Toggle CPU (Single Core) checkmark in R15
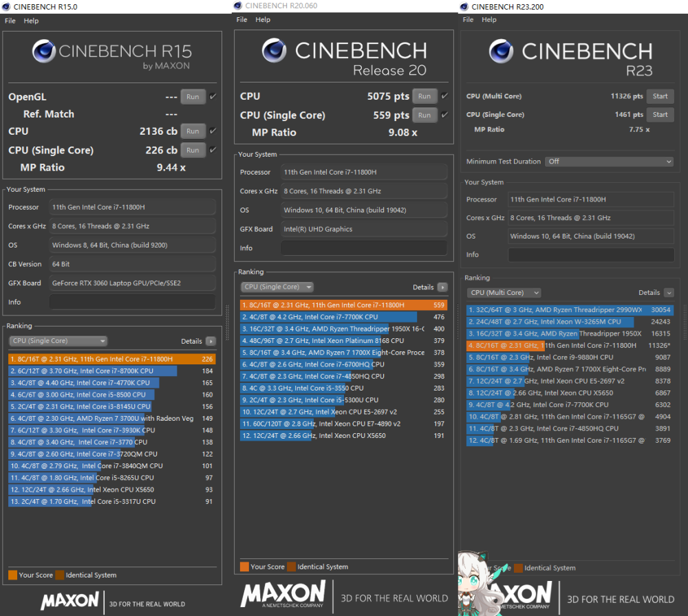This screenshot has width=688, height=616. click(213, 150)
